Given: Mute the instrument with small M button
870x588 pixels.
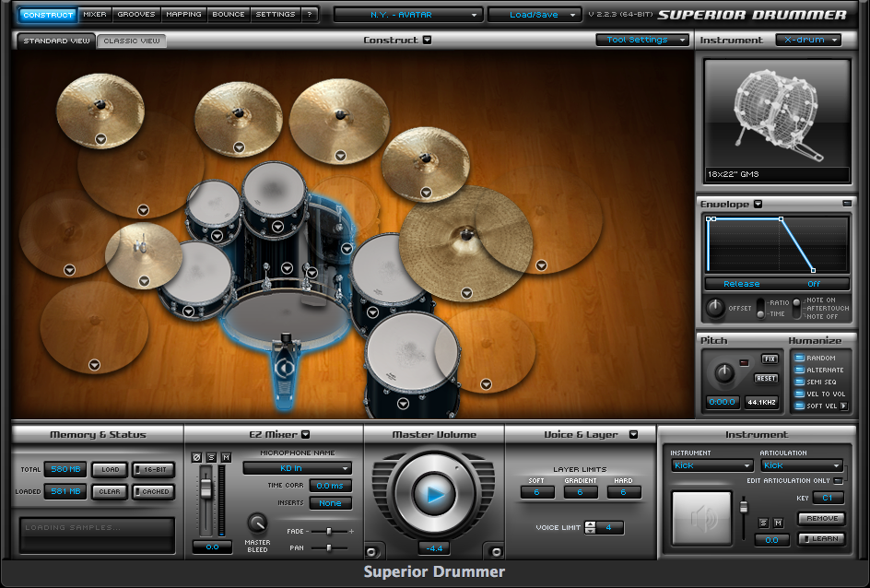Looking at the screenshot, I should click(779, 523).
